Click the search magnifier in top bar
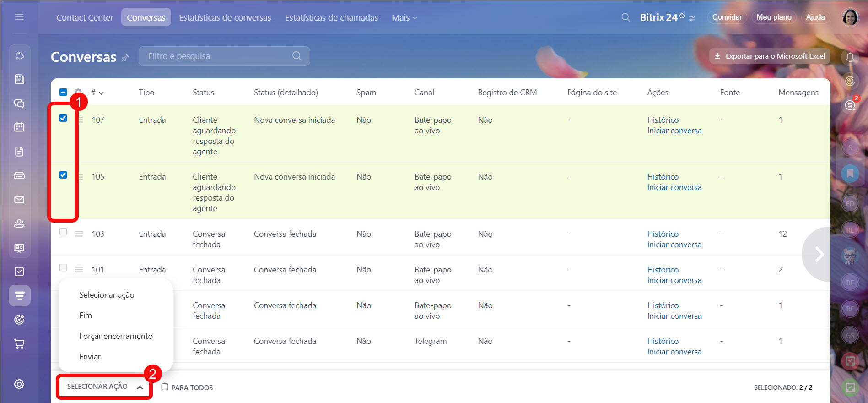 pos(625,17)
